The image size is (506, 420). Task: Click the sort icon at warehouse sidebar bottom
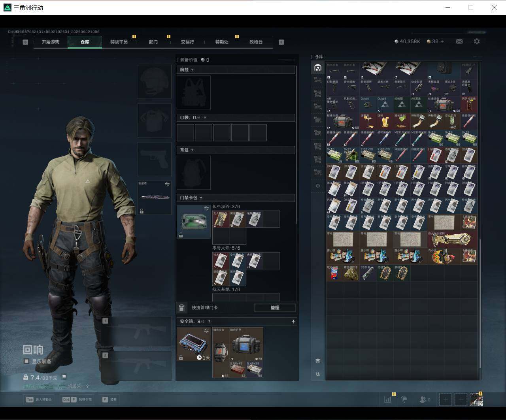click(318, 374)
